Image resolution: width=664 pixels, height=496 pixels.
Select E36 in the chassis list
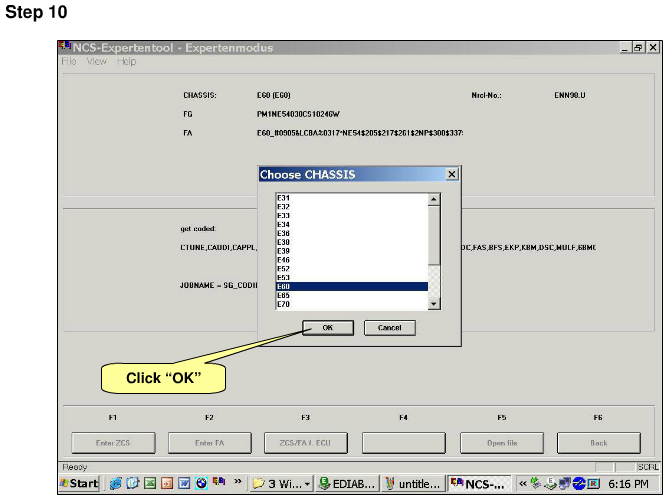[x=352, y=233]
